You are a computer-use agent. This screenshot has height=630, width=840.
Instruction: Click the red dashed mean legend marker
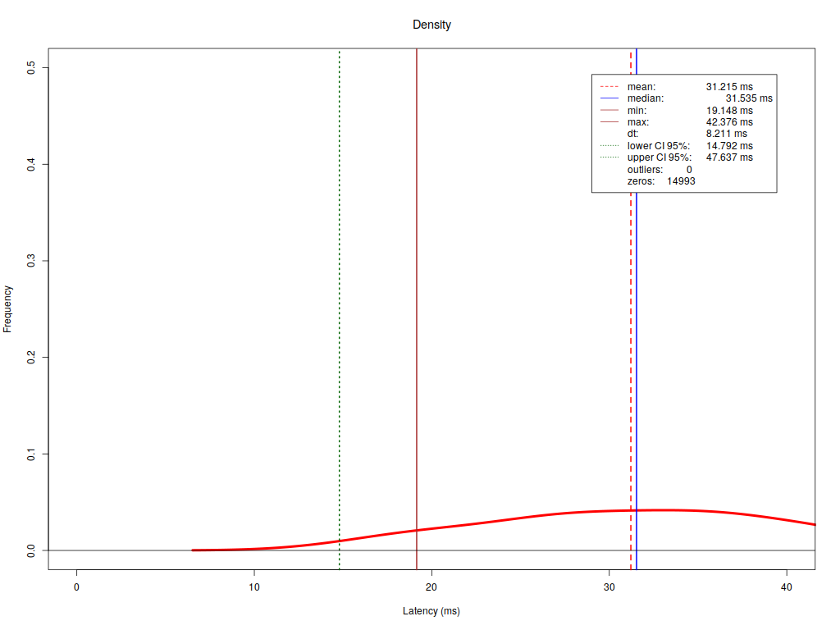(609, 87)
